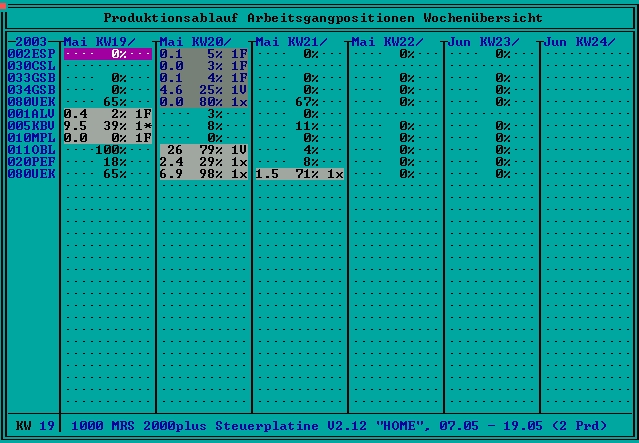Select the 100% cell in KW19
The image size is (639, 443).
click(108, 150)
